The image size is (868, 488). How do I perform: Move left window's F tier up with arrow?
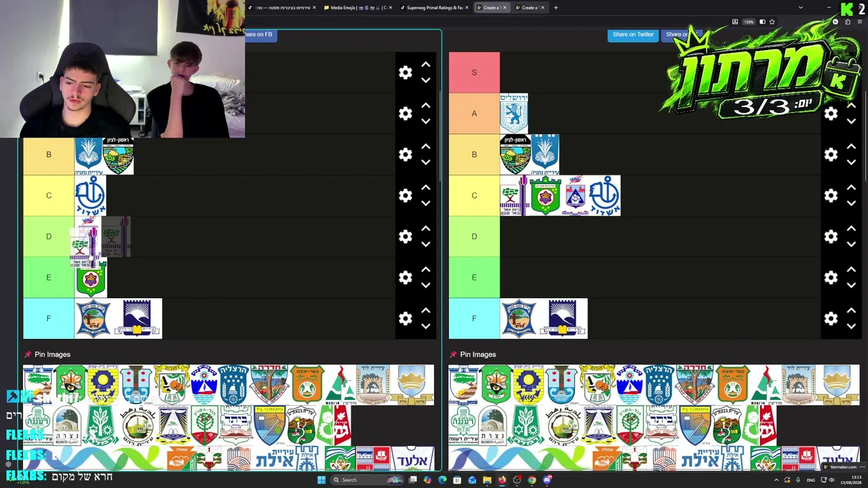(x=426, y=311)
